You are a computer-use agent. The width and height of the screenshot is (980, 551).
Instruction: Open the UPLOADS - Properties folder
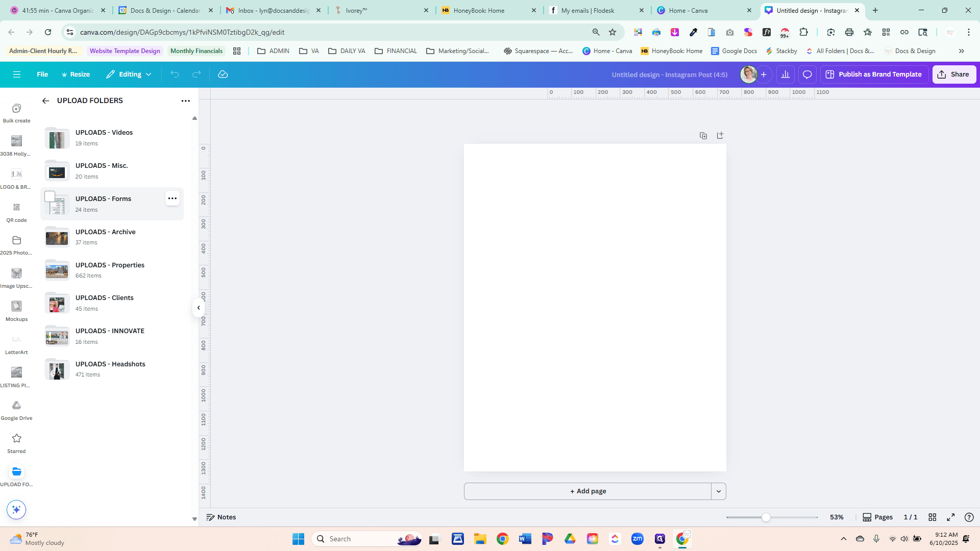point(112,270)
